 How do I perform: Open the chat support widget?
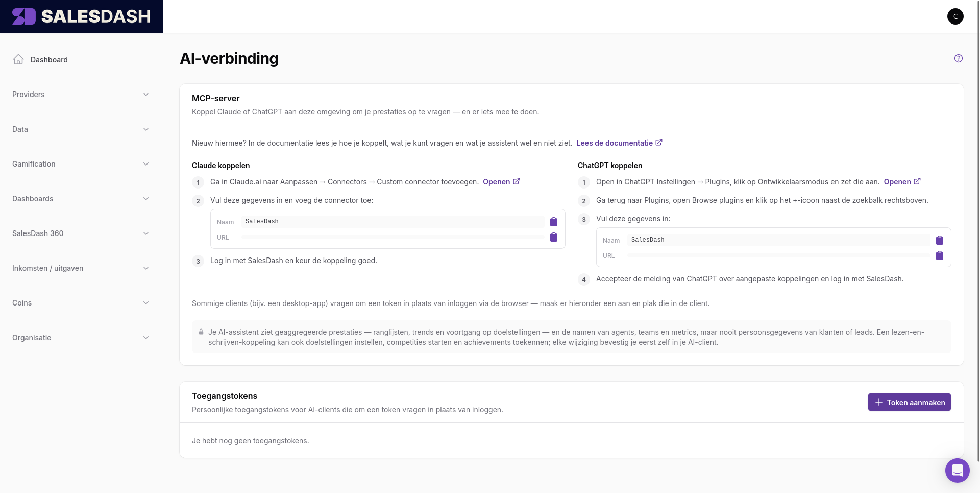tap(958, 470)
